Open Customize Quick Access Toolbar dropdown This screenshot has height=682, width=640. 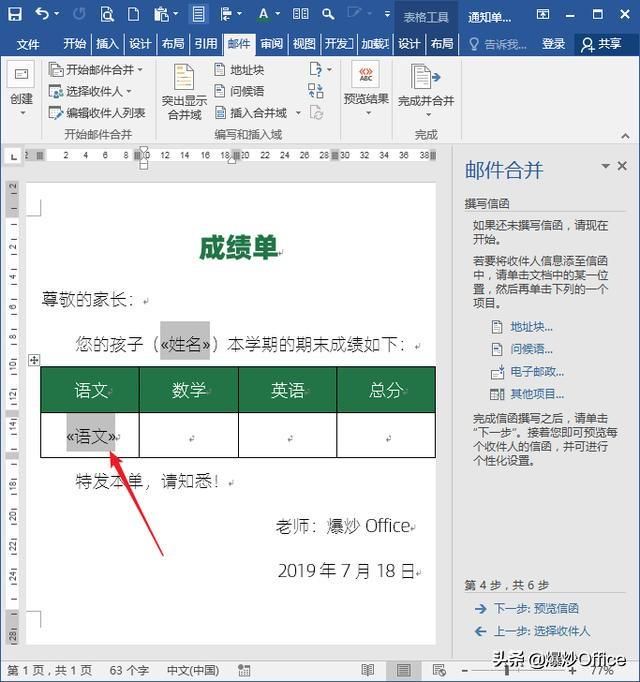click(387, 14)
